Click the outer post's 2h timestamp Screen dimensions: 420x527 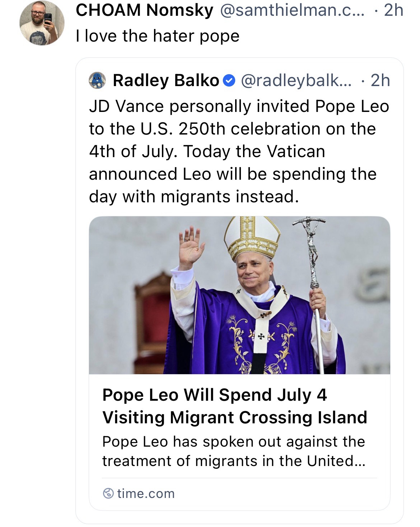(x=393, y=10)
